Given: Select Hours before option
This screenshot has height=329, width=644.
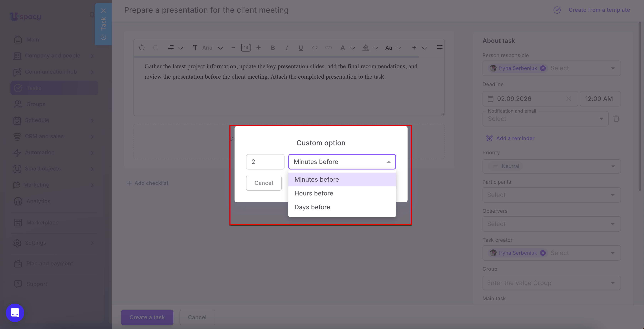Looking at the screenshot, I should click(342, 193).
